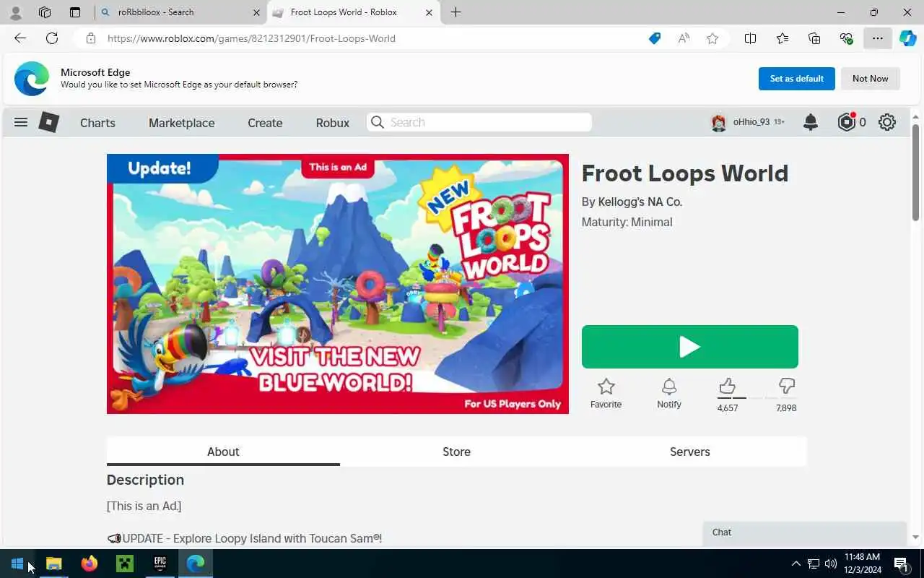Open Edge workspaces icon

click(45, 12)
